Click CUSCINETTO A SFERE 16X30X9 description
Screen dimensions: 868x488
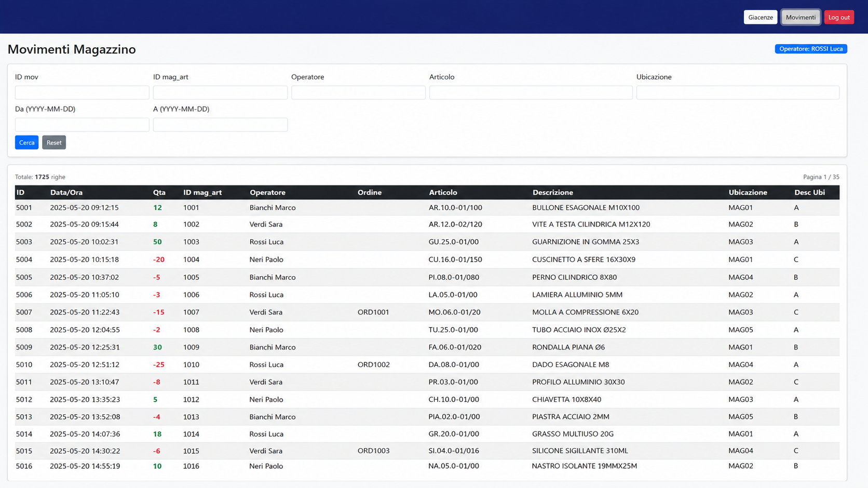(x=584, y=260)
